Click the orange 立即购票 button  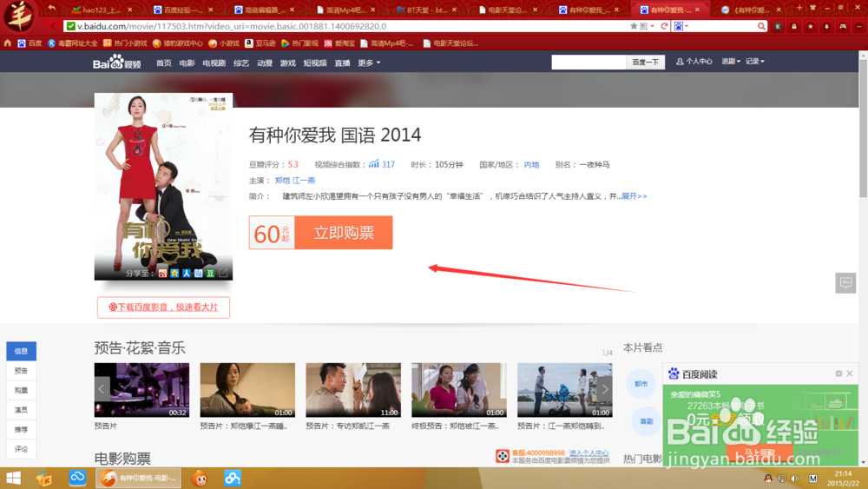[x=344, y=233]
